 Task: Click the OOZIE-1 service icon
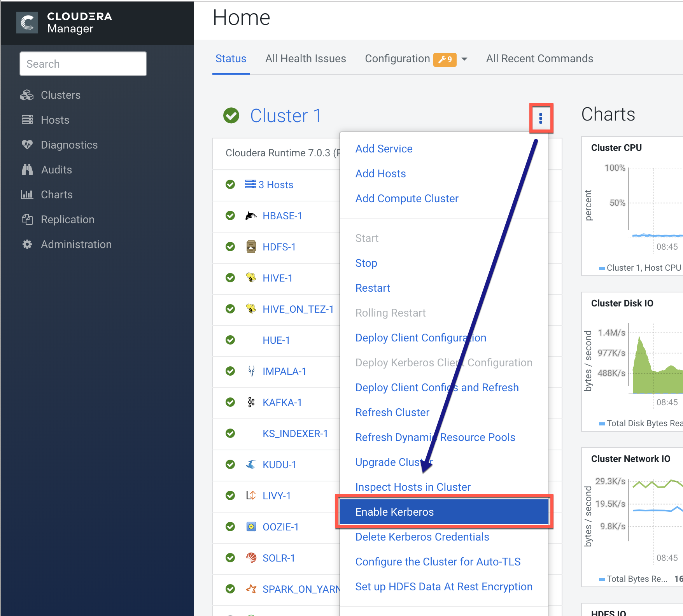[251, 527]
